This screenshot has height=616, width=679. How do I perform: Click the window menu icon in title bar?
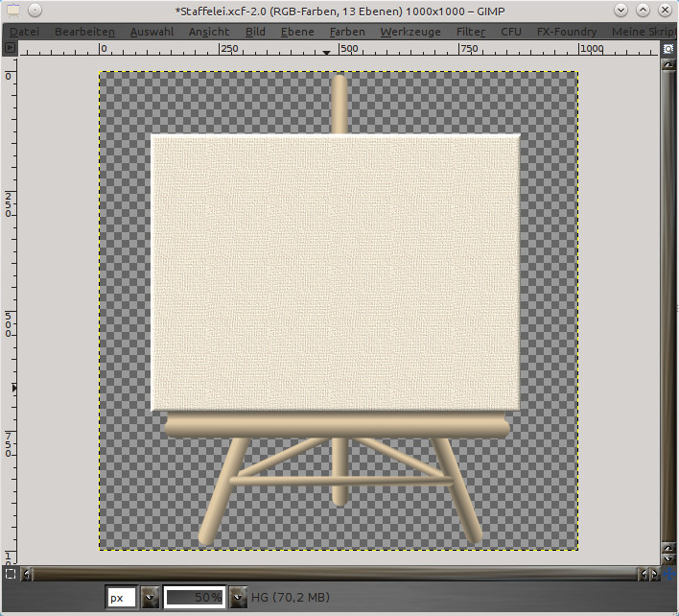[13, 10]
